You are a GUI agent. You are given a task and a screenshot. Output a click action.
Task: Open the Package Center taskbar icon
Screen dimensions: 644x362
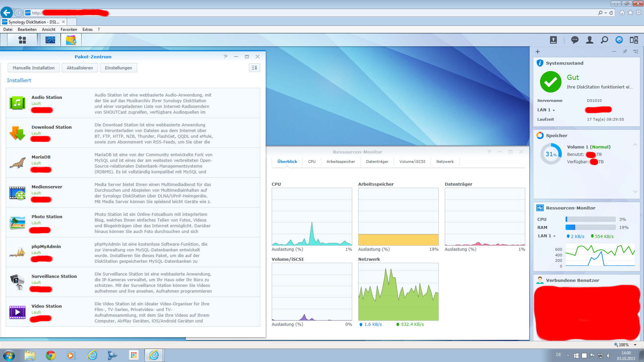click(x=71, y=40)
